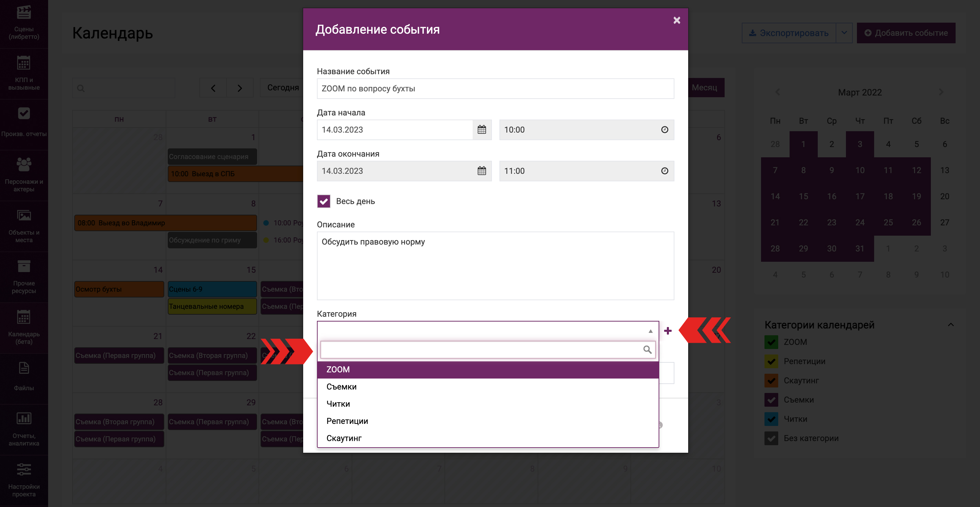
Task: Toggle Весь день checkbox
Action: [324, 201]
